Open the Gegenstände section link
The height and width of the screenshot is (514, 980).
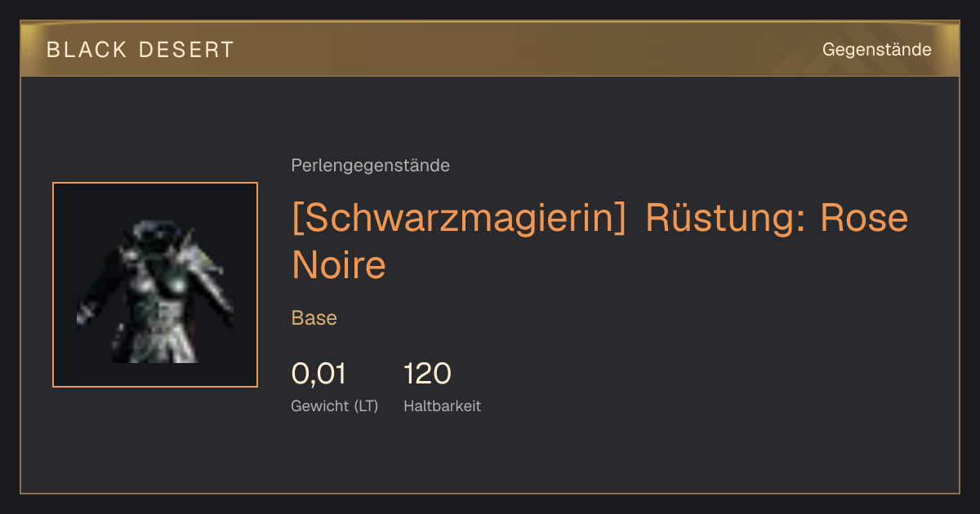[876, 50]
